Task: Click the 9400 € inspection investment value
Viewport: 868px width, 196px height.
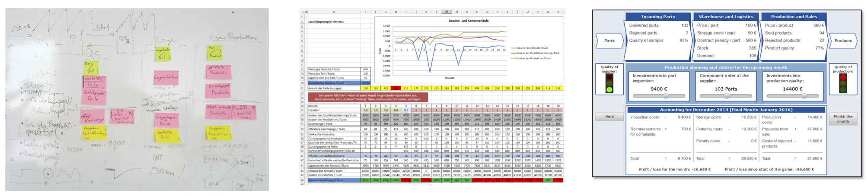Action: (659, 89)
